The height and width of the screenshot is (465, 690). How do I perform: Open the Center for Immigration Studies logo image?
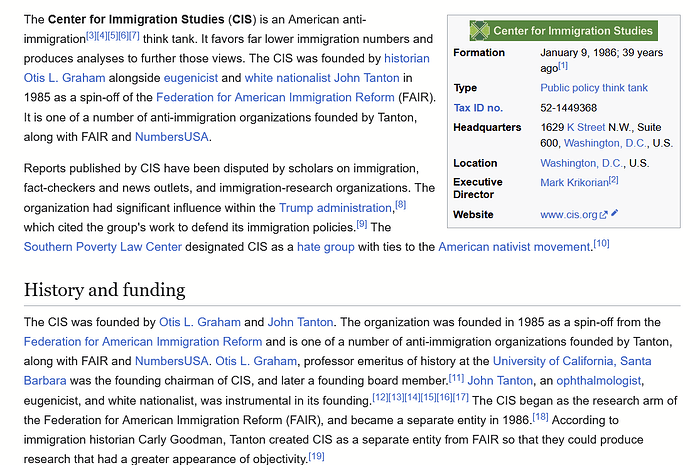click(x=564, y=30)
